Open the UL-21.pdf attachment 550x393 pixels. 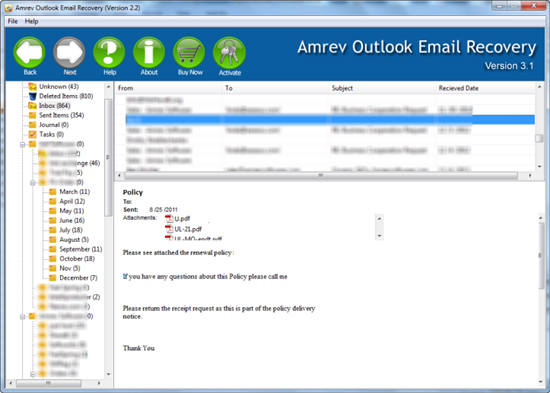[x=184, y=229]
